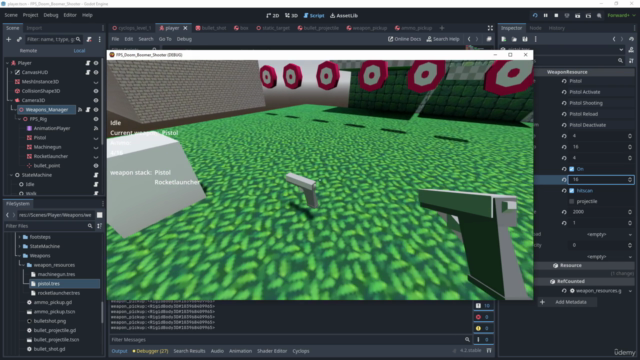The width and height of the screenshot is (640, 360).
Task: Open scene dock extra options menu
Action: coord(100,39)
